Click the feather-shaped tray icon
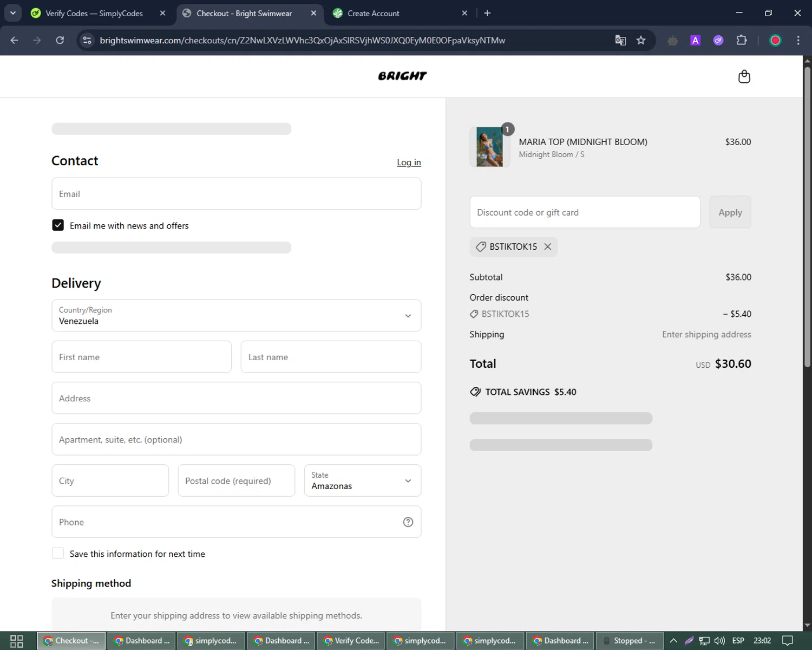 [x=689, y=641]
